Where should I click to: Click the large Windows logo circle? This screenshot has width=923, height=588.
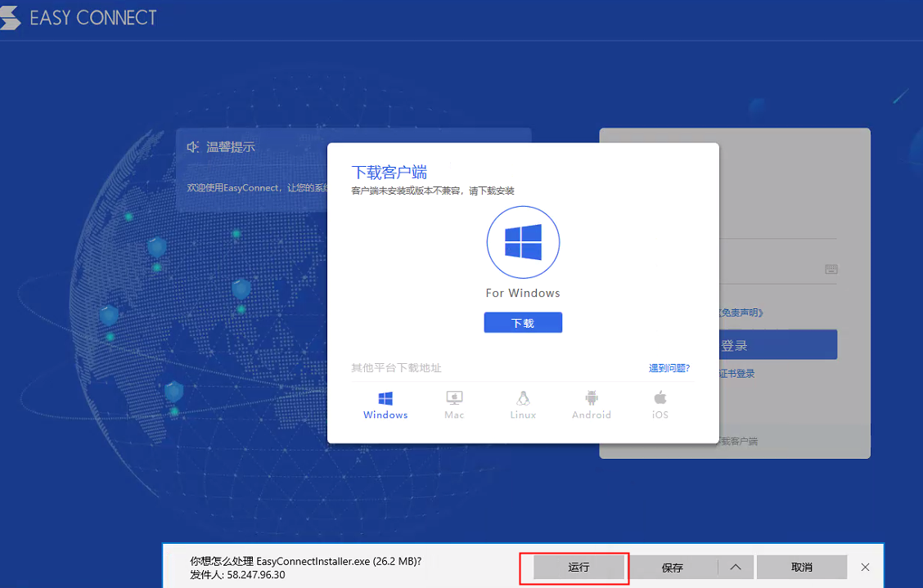[523, 243]
